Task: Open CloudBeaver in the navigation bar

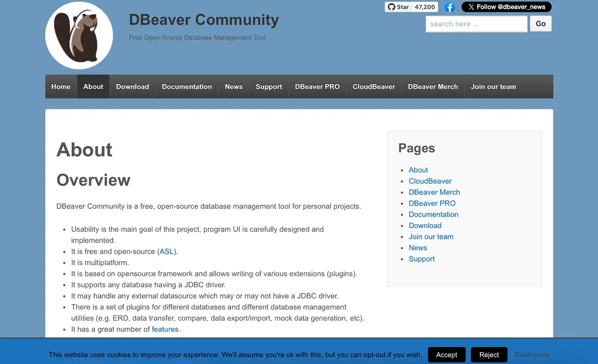Action: 374,87
